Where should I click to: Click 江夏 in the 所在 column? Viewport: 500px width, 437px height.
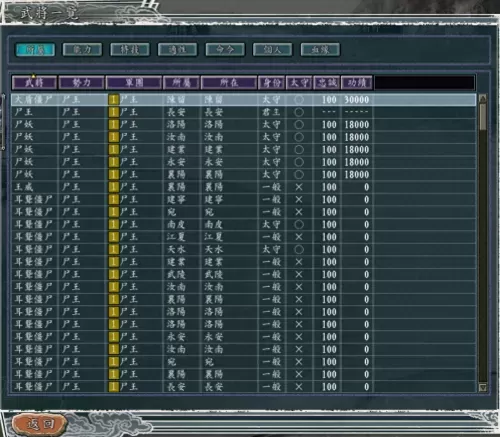point(214,237)
